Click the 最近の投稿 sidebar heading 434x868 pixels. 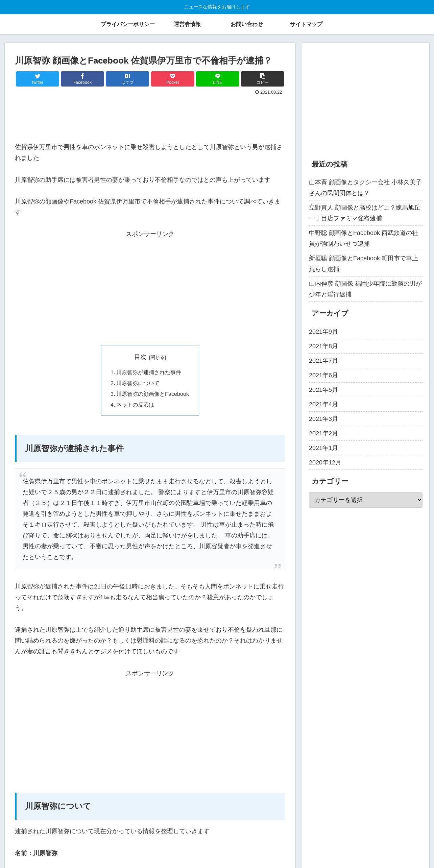coord(330,164)
